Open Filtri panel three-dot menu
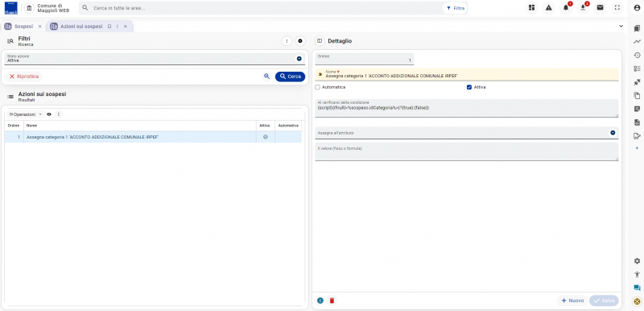Viewport: 644px width, 311px height. 287,41
